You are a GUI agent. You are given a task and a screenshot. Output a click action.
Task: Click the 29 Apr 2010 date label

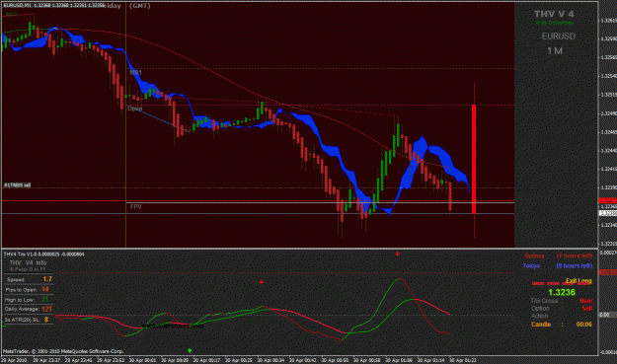point(14,360)
